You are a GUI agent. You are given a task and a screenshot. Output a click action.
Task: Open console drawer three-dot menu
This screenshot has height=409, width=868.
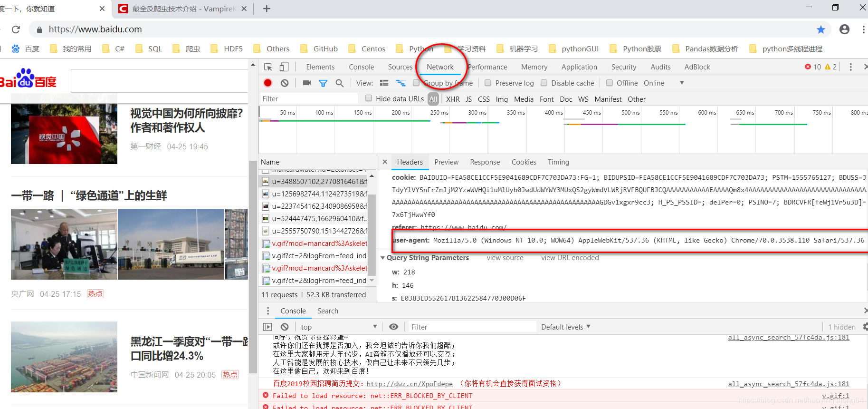268,311
